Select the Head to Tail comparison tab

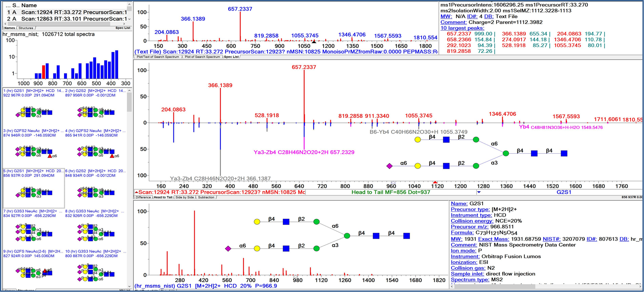163,197
